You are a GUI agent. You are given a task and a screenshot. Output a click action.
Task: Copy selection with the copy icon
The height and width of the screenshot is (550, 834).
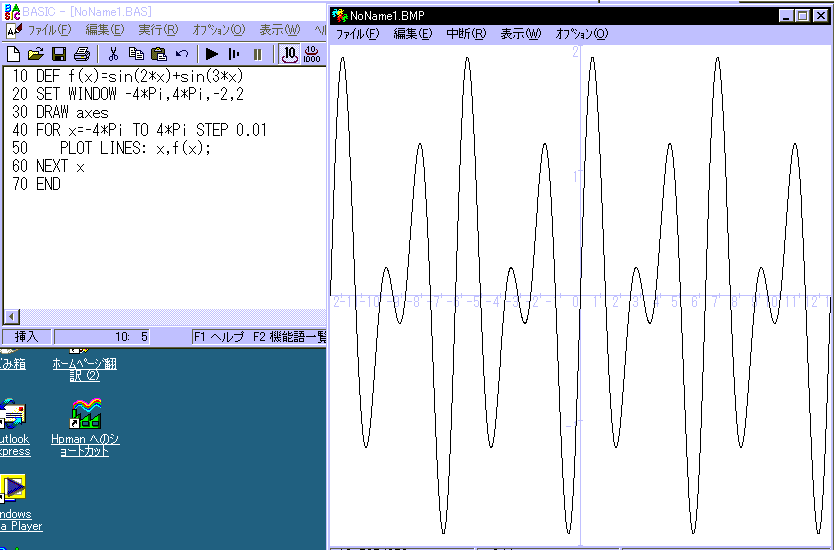coord(136,54)
